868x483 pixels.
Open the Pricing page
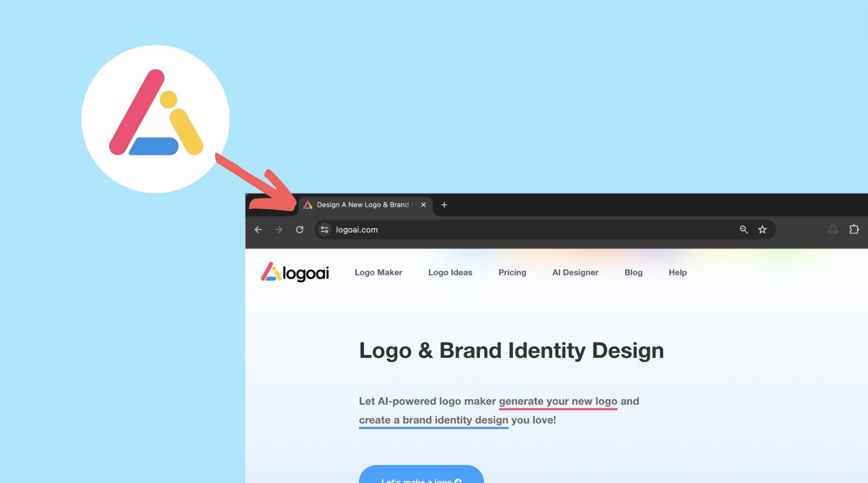click(x=512, y=272)
